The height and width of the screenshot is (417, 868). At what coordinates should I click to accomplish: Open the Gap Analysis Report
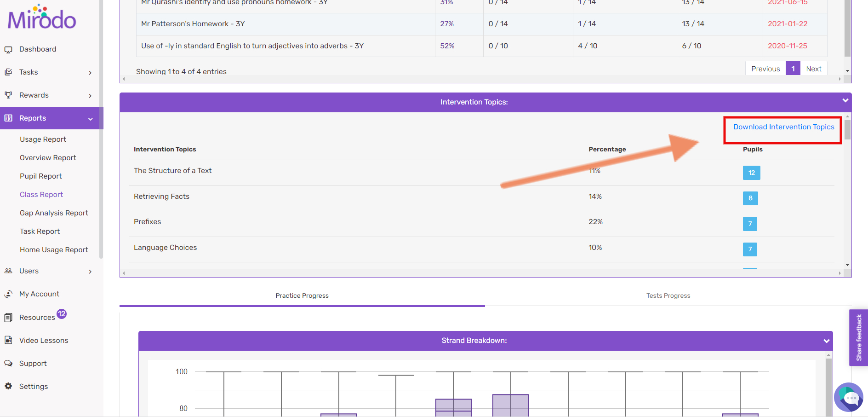tap(54, 213)
